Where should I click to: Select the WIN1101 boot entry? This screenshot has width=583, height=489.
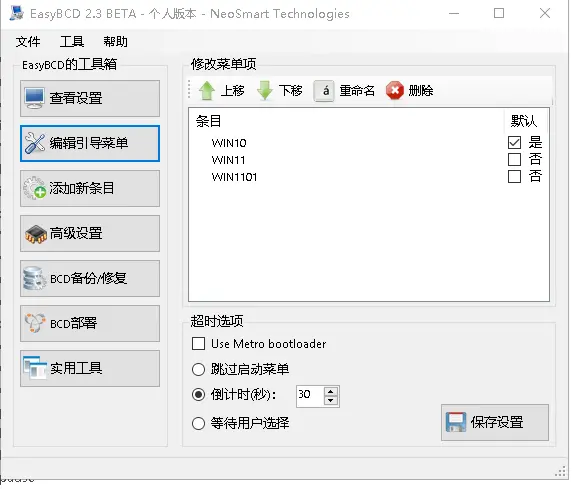point(234,177)
